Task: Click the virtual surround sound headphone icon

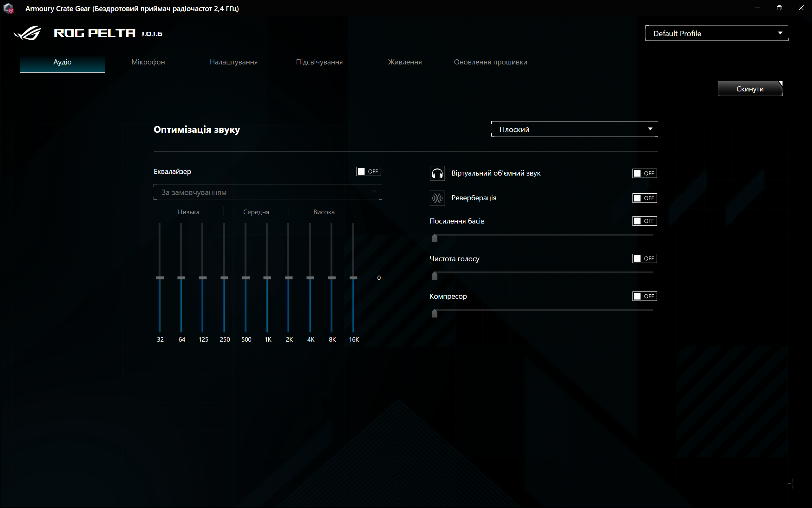Action: pyautogui.click(x=437, y=173)
